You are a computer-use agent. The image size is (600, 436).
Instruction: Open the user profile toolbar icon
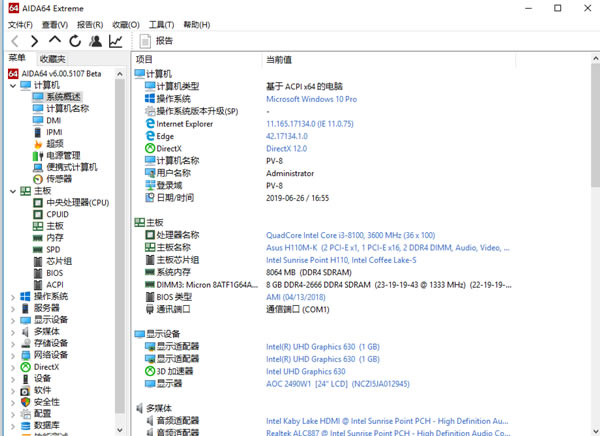[96, 41]
